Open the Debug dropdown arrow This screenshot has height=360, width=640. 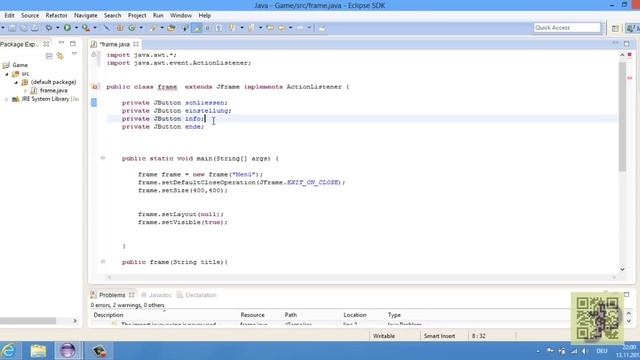tap(57, 28)
